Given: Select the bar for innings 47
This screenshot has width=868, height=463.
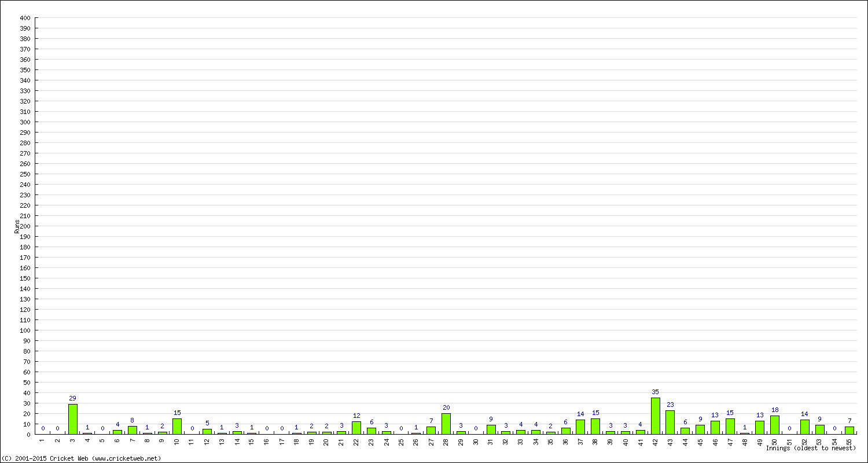Looking at the screenshot, I should 730,426.
